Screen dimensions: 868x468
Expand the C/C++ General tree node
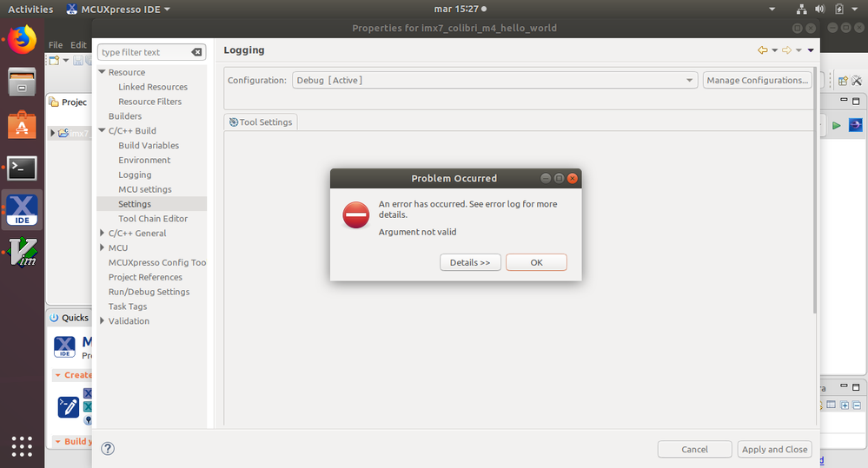click(x=102, y=233)
